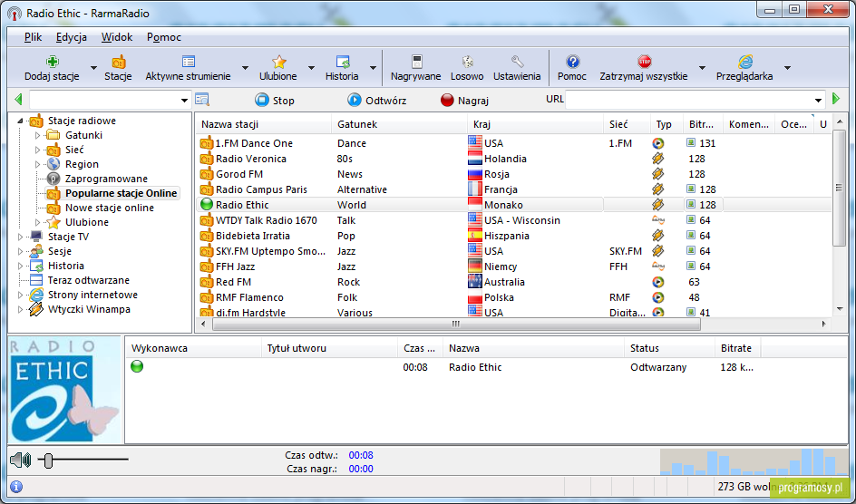856x504 pixels.
Task: Click the bitrate icon in WTDY Talk Radio row
Action: click(x=691, y=219)
